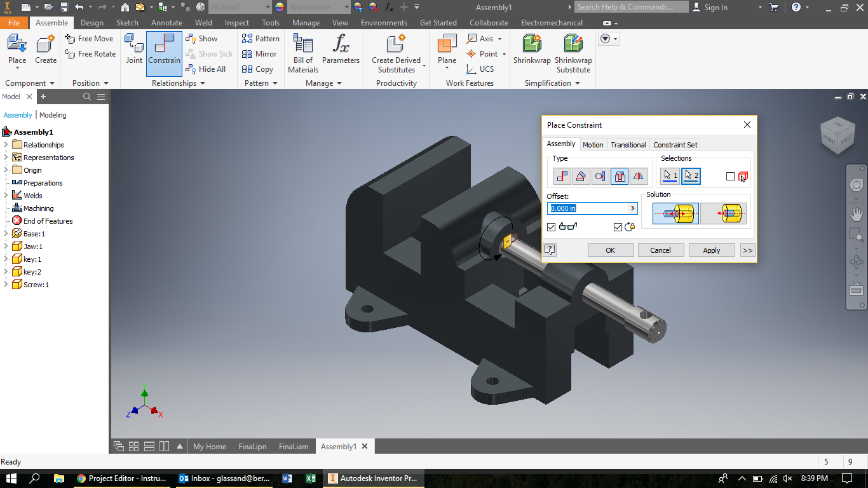Expand the Plane tool dropdown
The width and height of the screenshot is (868, 488).
(447, 69)
